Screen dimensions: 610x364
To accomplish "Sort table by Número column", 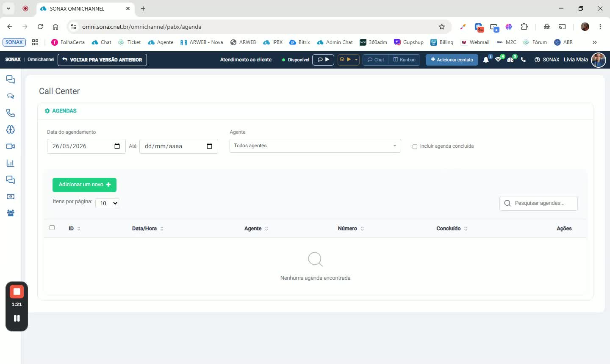I will pyautogui.click(x=351, y=229).
